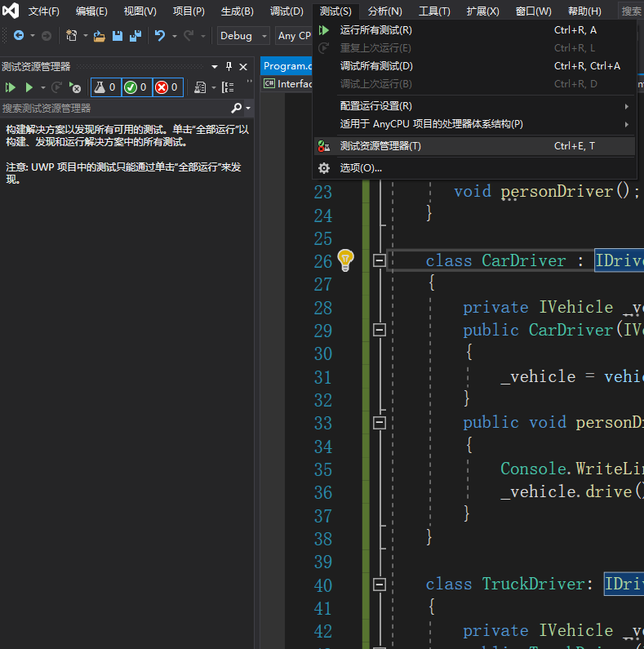Click the lightbulb quick actions icon at line 26
This screenshot has width=644, height=649.
point(345,260)
